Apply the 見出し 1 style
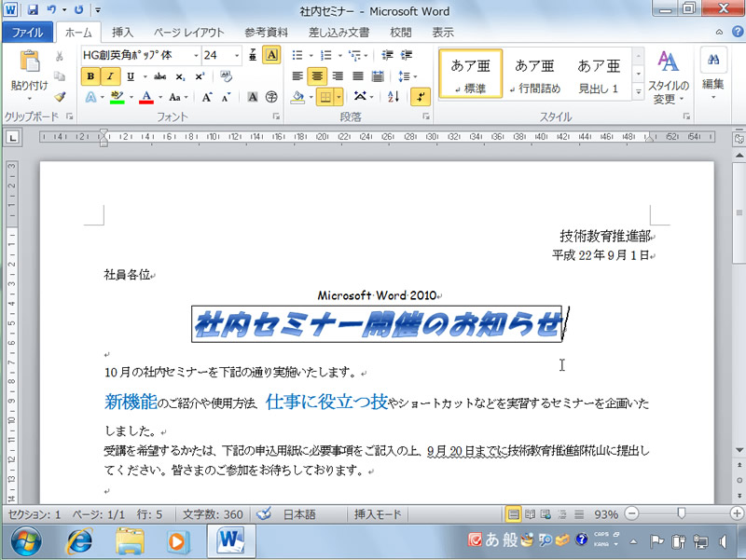The height and width of the screenshot is (560, 746). coord(599,74)
